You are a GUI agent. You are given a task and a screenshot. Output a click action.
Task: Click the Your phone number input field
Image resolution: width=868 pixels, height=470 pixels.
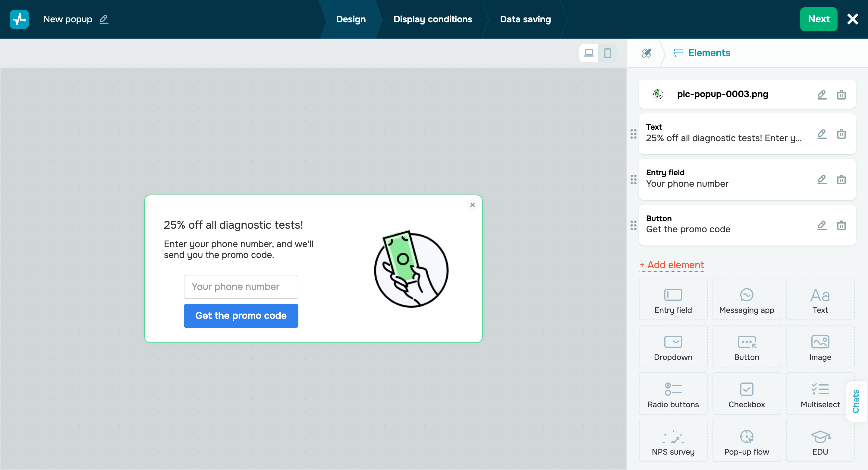(x=241, y=287)
